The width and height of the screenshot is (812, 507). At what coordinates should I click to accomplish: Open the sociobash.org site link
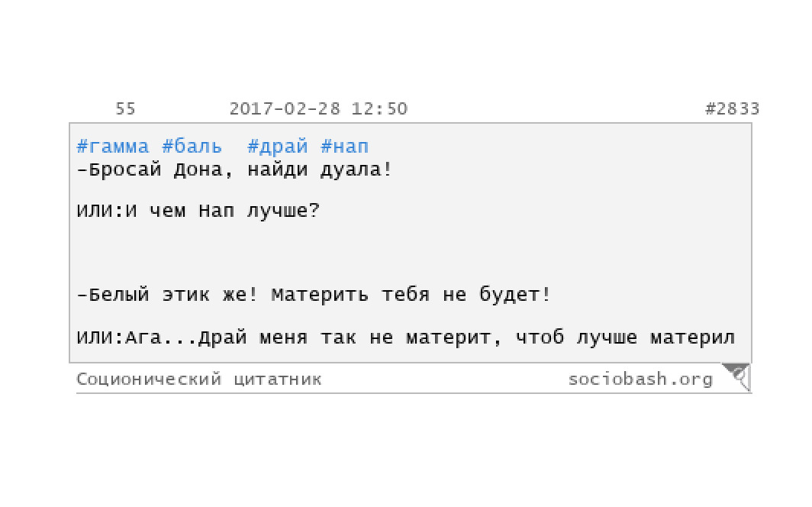click(x=640, y=379)
